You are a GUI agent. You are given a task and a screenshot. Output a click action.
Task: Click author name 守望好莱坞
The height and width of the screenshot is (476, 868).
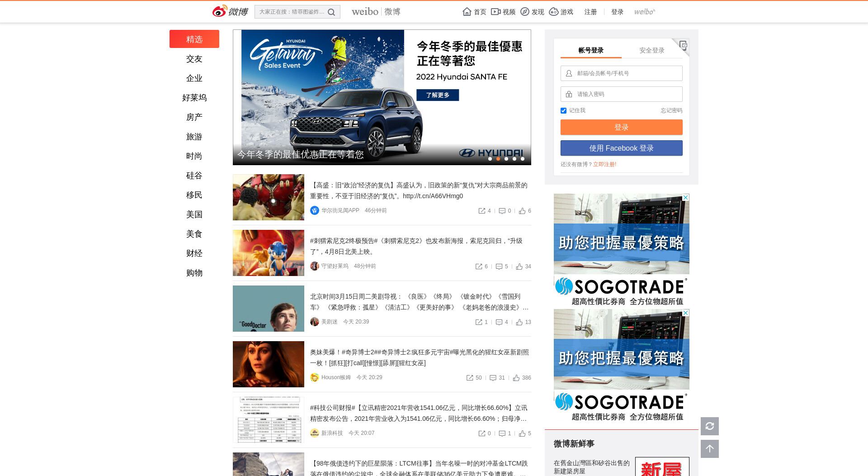335,266
